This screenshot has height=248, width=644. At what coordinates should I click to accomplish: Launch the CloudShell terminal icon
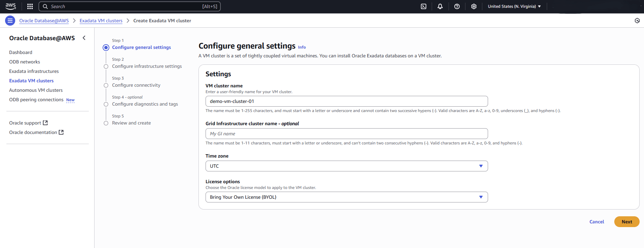424,6
